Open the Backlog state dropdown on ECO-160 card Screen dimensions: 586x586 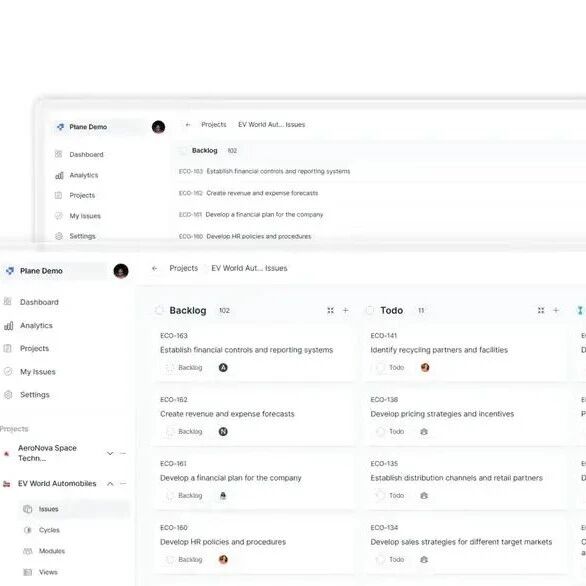184,559
